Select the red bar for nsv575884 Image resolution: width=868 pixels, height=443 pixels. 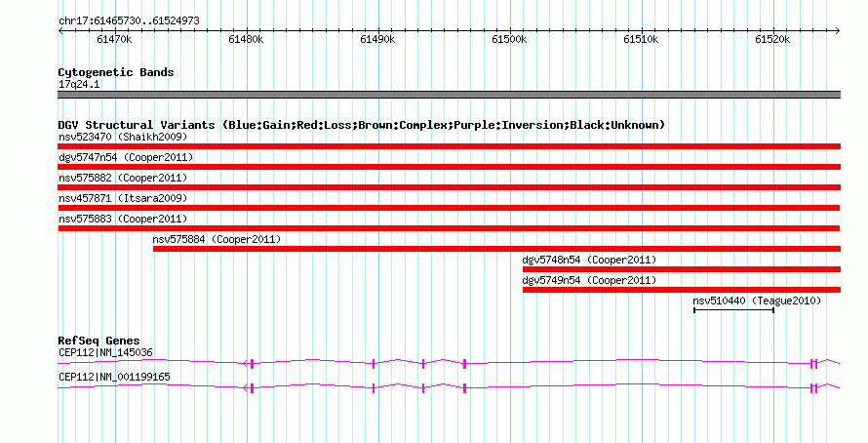click(x=497, y=249)
